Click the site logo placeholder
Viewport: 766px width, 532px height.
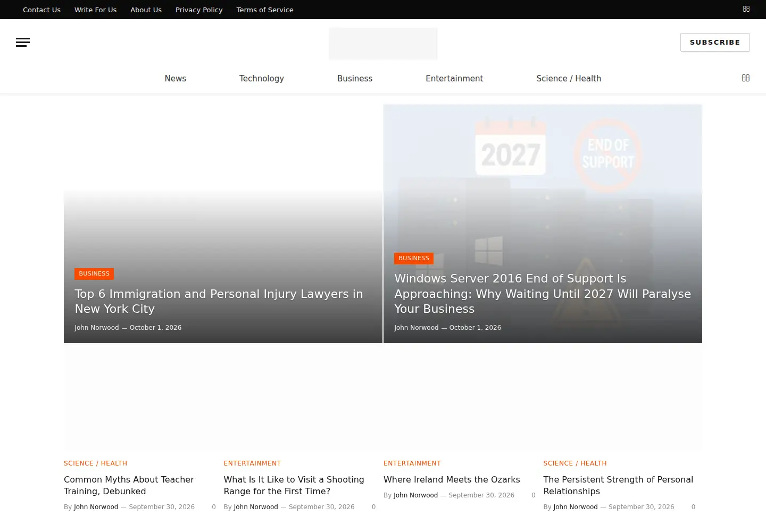[383, 44]
